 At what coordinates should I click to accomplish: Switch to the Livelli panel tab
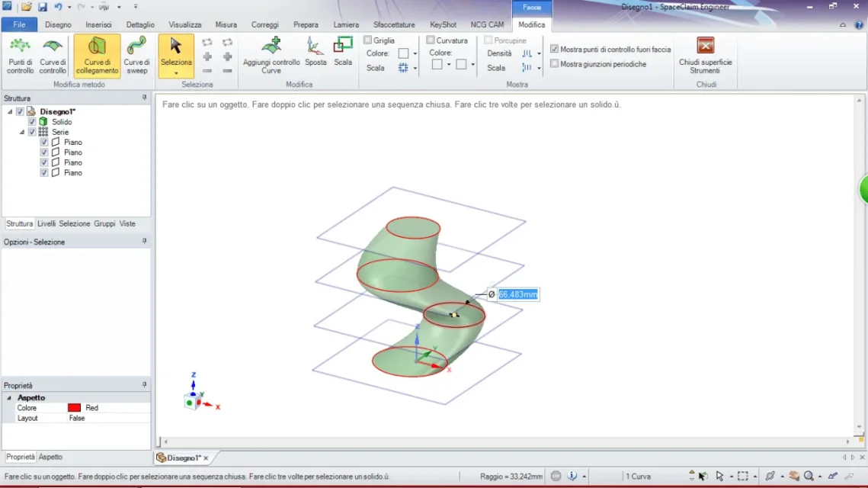[x=46, y=223]
